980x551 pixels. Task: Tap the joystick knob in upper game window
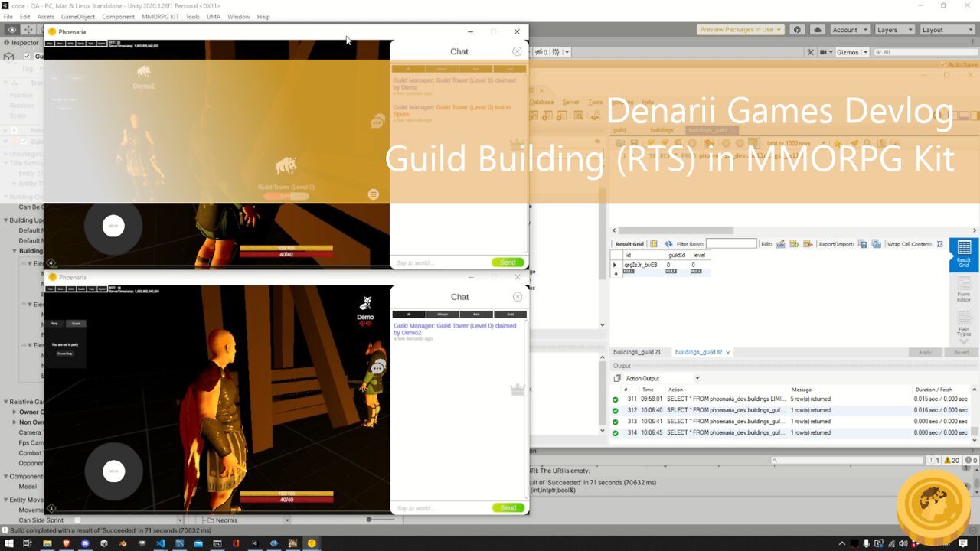(x=113, y=226)
